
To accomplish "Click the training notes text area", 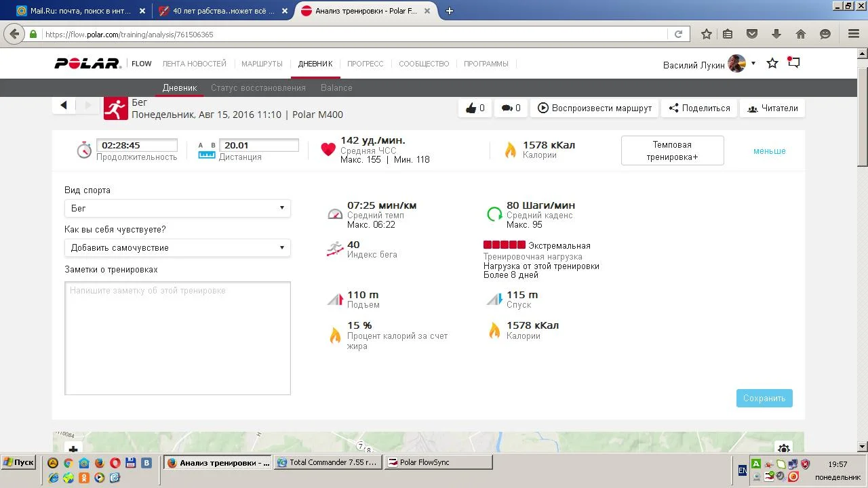I will [178, 338].
